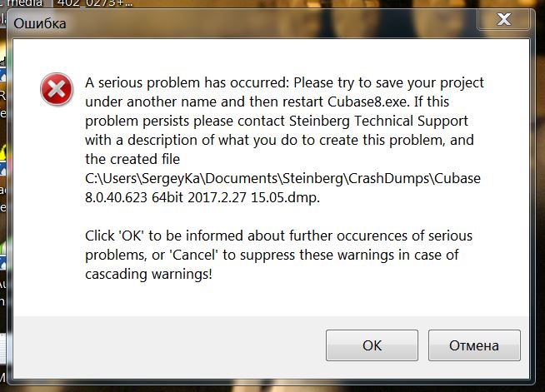Click the red error cross icon
This screenshot has width=545, height=392.
(57, 90)
